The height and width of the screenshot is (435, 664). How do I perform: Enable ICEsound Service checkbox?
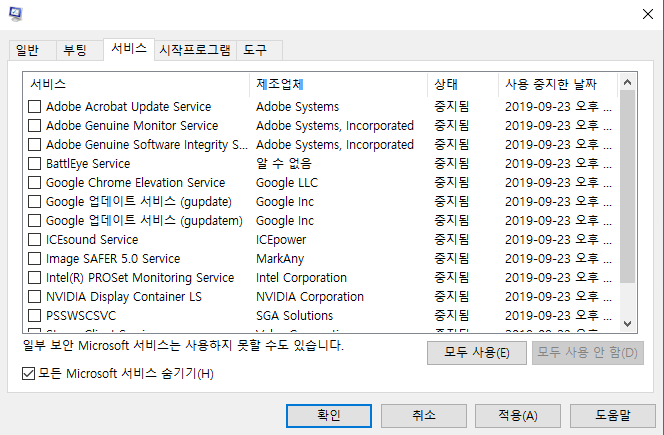[34, 240]
